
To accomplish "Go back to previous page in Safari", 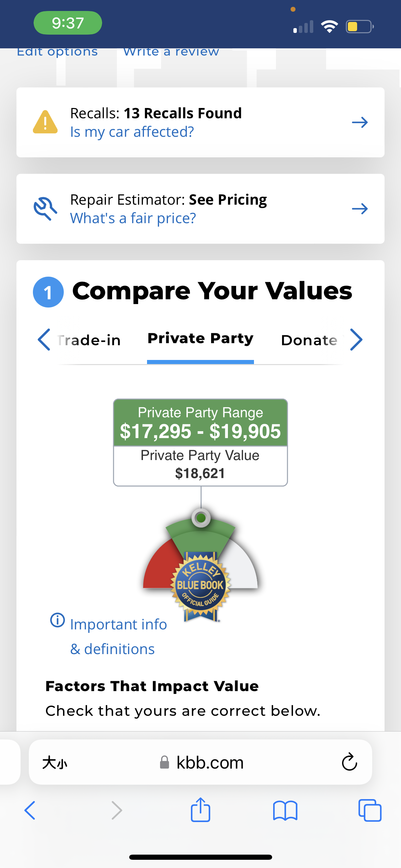I will [30, 810].
